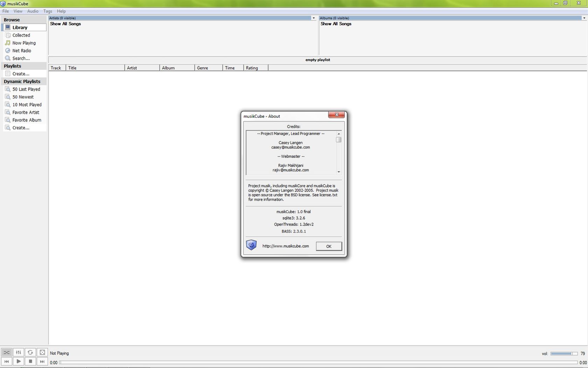This screenshot has width=588, height=368.
Task: Open the equalizer from playback controls
Action: tap(19, 352)
